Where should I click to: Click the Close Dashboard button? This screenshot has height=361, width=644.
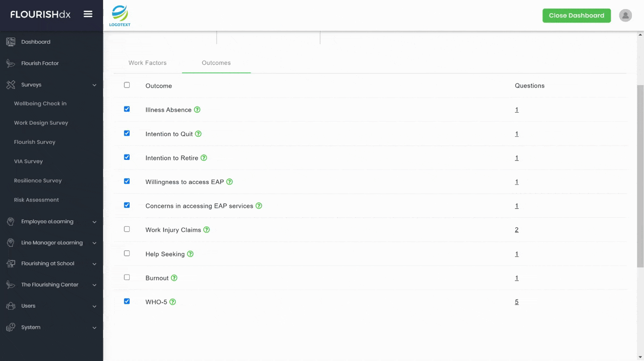pos(576,15)
